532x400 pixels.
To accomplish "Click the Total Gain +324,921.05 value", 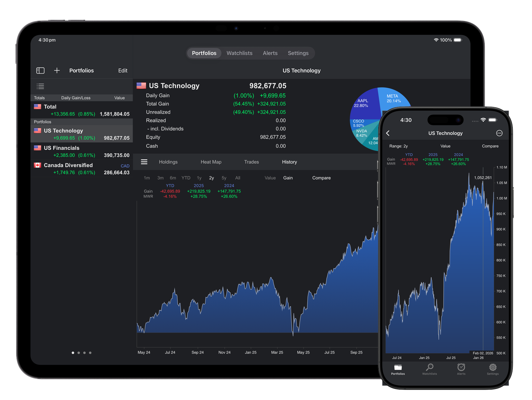I will (271, 104).
